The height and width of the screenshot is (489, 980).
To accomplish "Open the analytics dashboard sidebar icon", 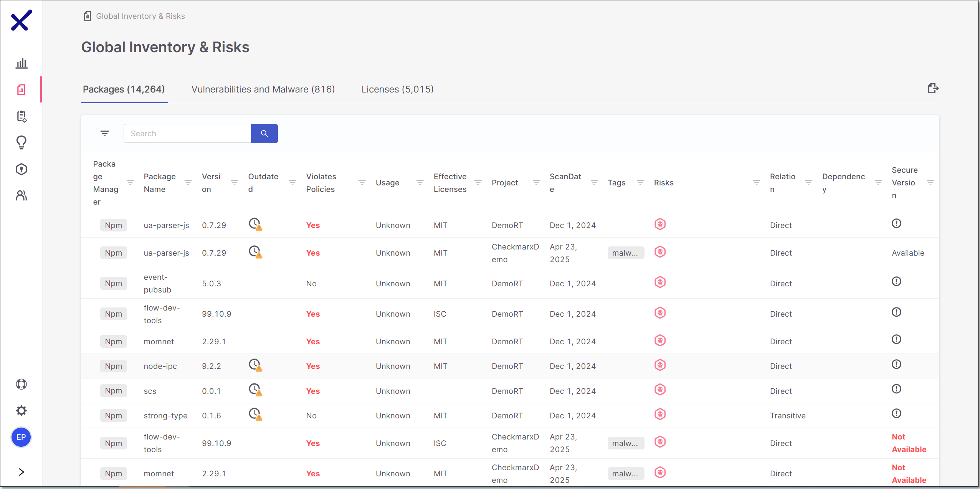I will pos(21,63).
